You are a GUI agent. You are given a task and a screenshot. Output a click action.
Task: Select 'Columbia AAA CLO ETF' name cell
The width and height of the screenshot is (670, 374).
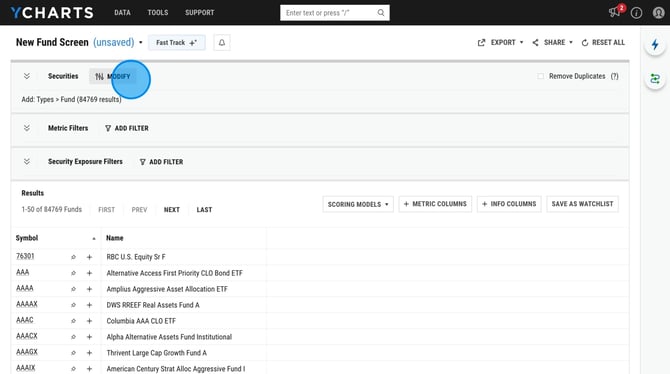(141, 321)
